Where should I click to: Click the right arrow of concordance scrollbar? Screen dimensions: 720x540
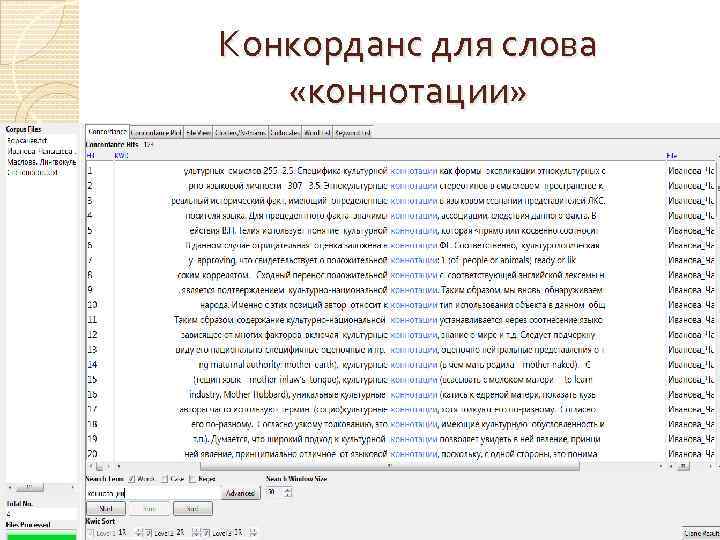[661, 467]
